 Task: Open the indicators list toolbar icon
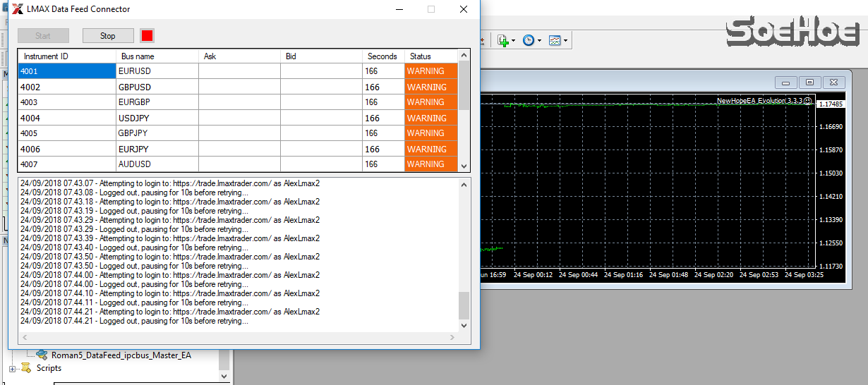point(502,41)
